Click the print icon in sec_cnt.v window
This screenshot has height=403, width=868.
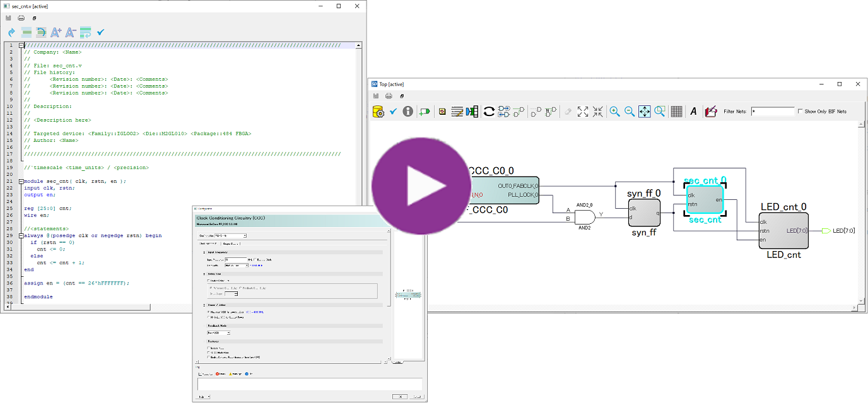[21, 18]
